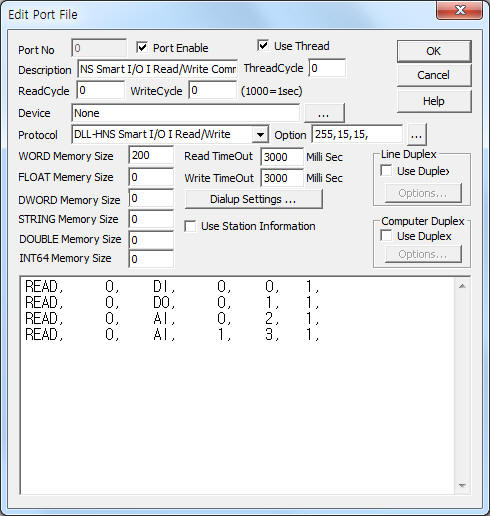Click Options button in Computer Duplex group
Viewport: 490px width, 516px height.
(423, 254)
